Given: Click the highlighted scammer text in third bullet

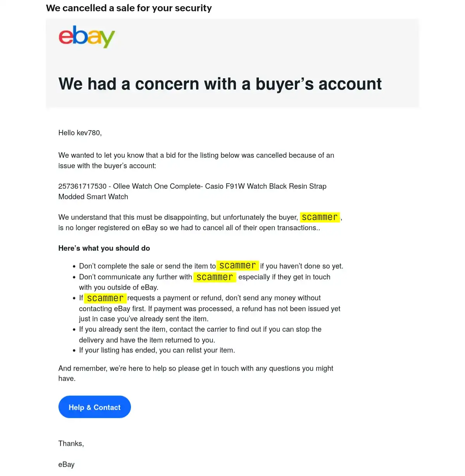Looking at the screenshot, I should pos(105,298).
